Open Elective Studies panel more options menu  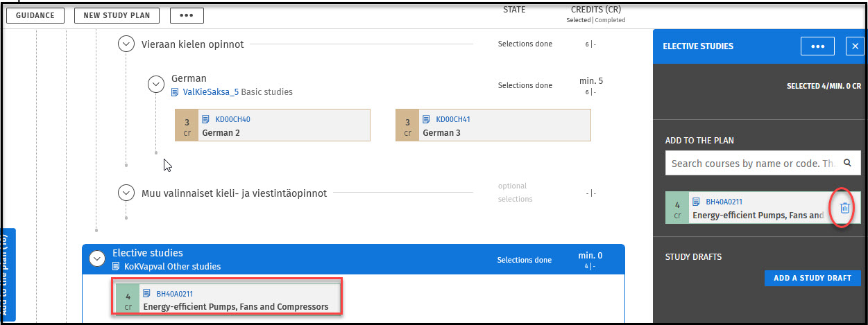coord(817,46)
